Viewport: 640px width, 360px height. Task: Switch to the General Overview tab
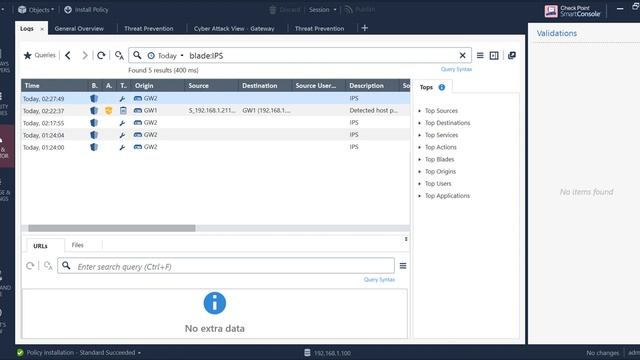[x=79, y=29]
